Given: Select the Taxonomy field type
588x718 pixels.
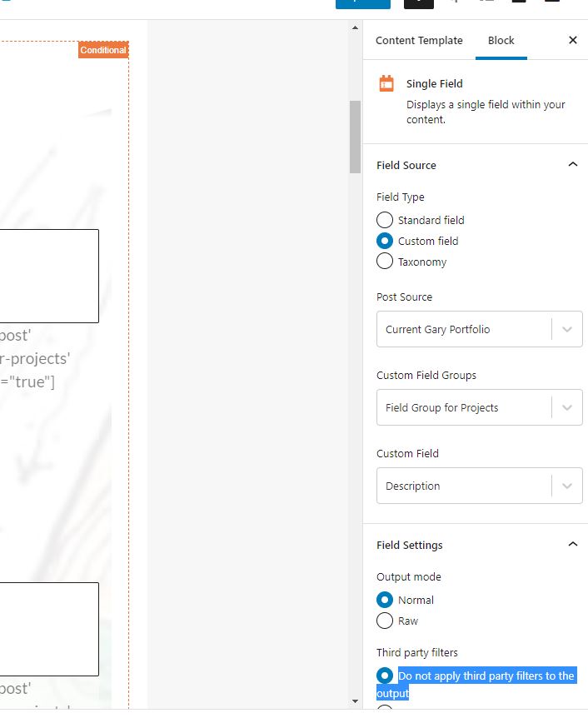Looking at the screenshot, I should (x=385, y=261).
